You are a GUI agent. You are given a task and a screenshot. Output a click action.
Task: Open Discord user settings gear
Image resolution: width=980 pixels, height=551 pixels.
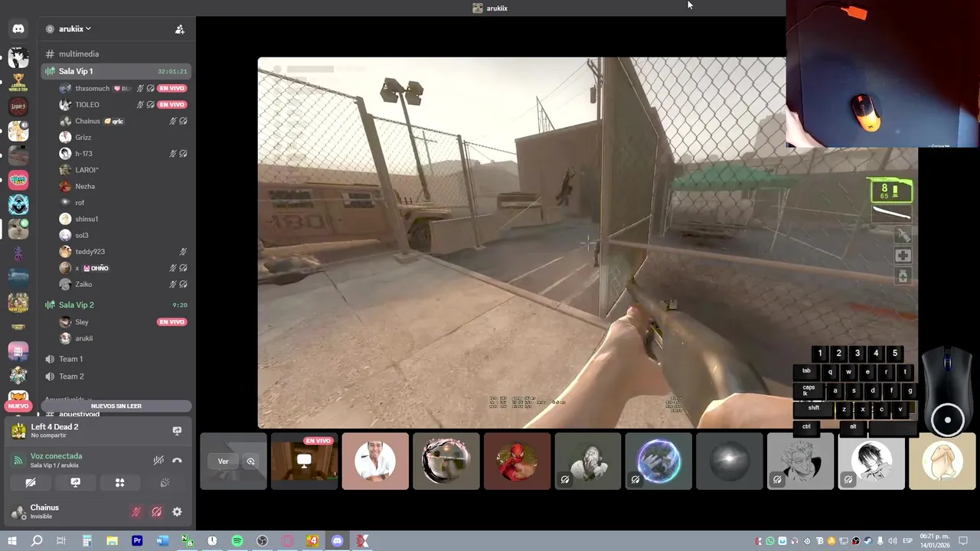[x=177, y=512]
